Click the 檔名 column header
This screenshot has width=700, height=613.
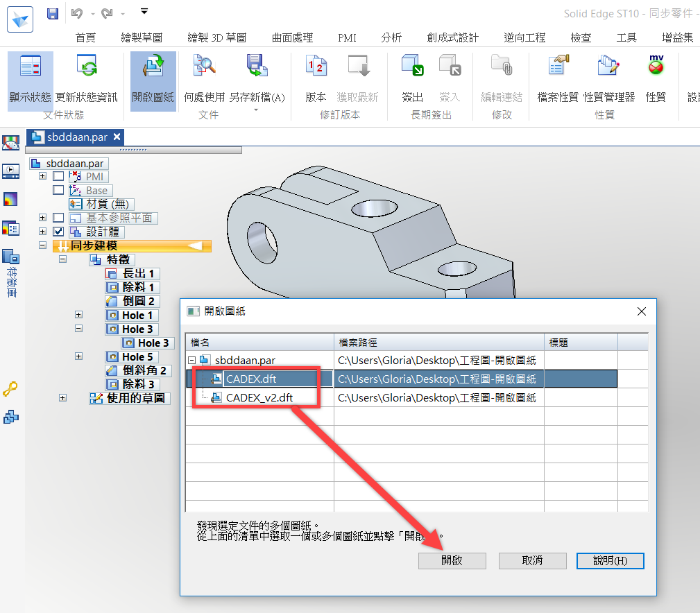tap(260, 342)
